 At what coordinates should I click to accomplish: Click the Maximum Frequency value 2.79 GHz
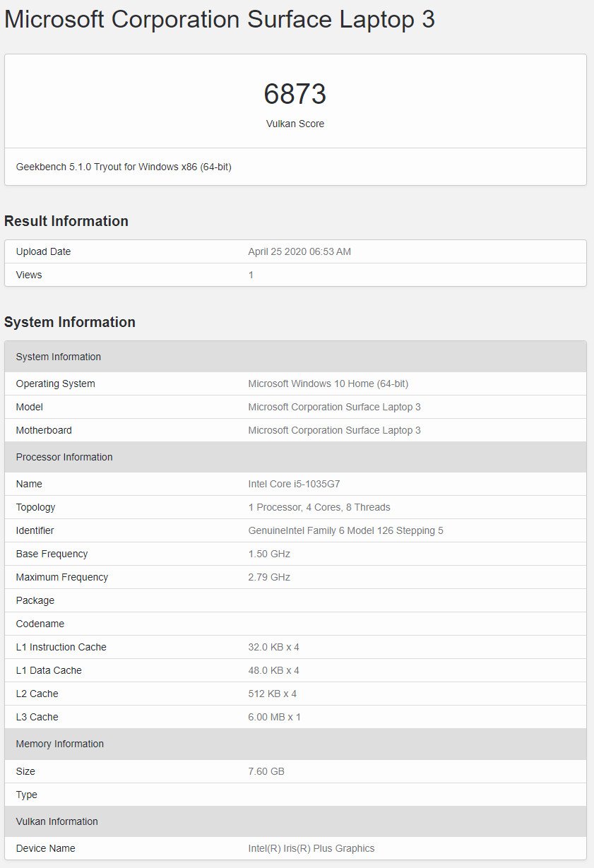coord(269,578)
